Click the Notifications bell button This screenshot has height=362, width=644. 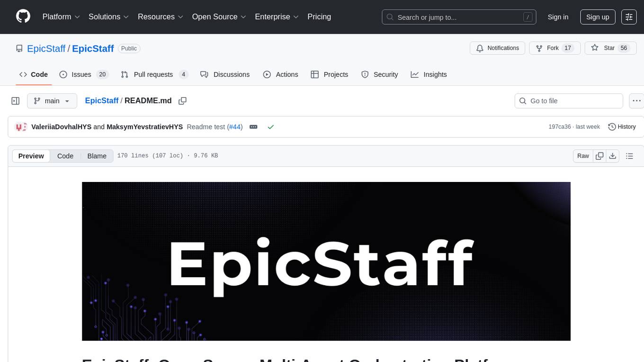(498, 48)
